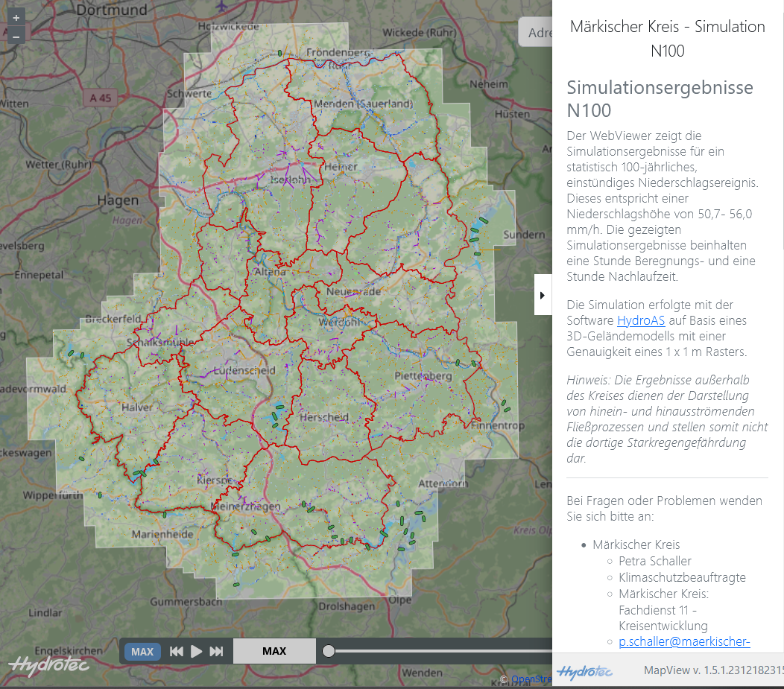
Task: Toggle the blue MAX display button
Action: click(x=142, y=652)
